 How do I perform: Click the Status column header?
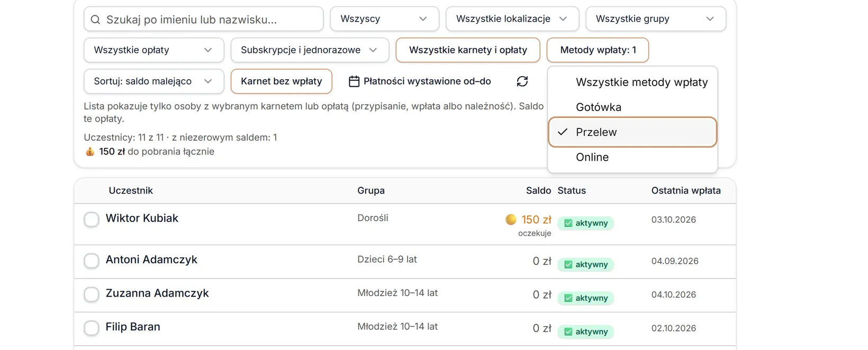click(x=572, y=191)
